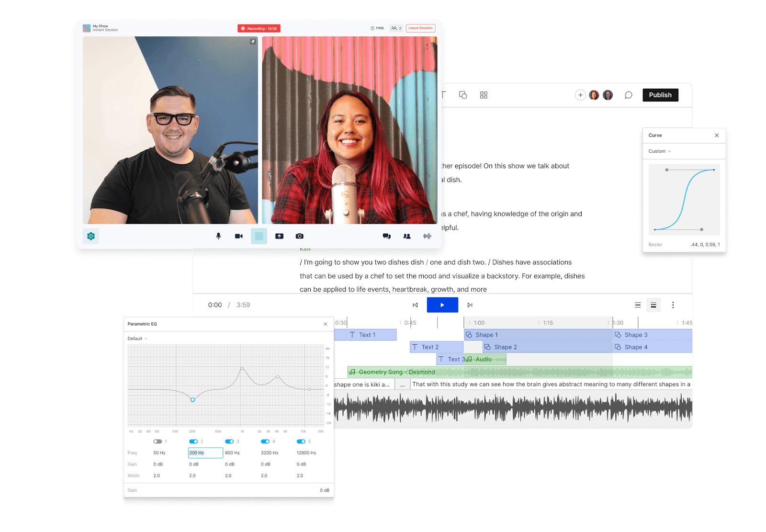The image size is (766, 532).
Task: Open the three-dot more options menu
Action: [x=673, y=305]
